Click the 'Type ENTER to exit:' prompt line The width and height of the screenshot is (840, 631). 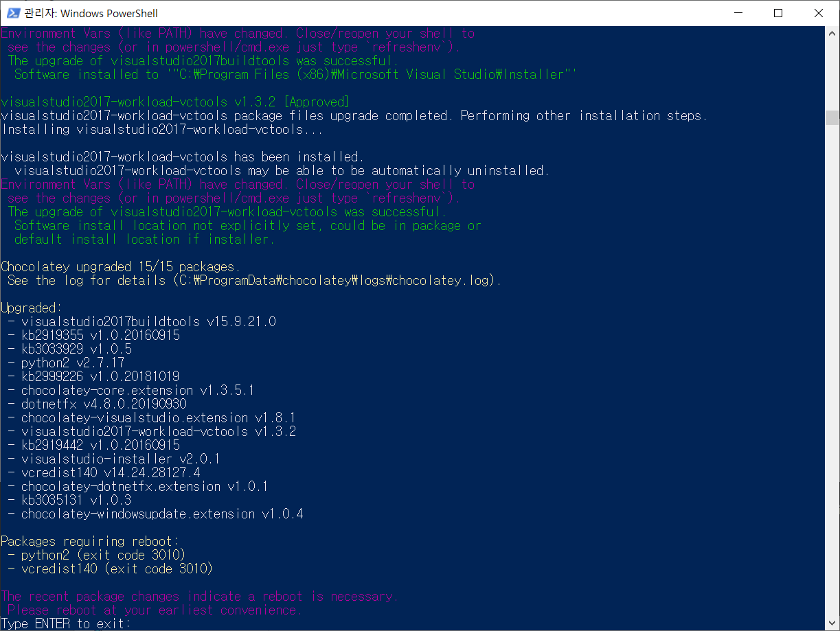point(65,623)
